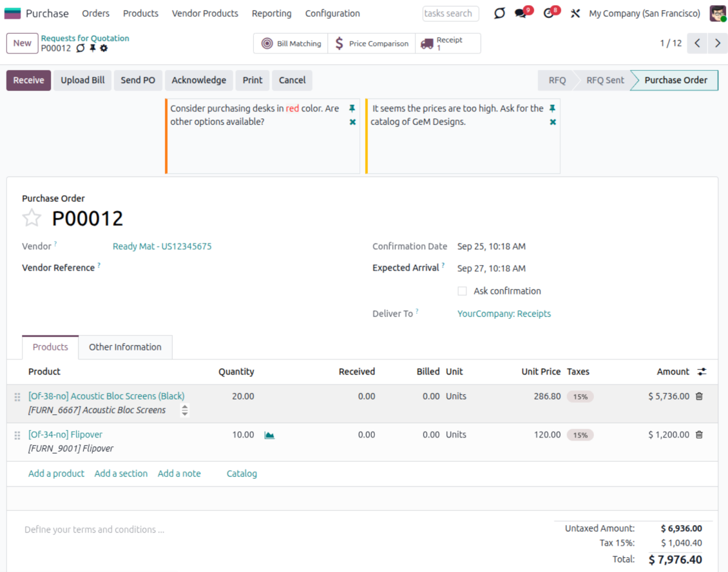Click the terms and conditions text field
728x572 pixels.
point(94,529)
